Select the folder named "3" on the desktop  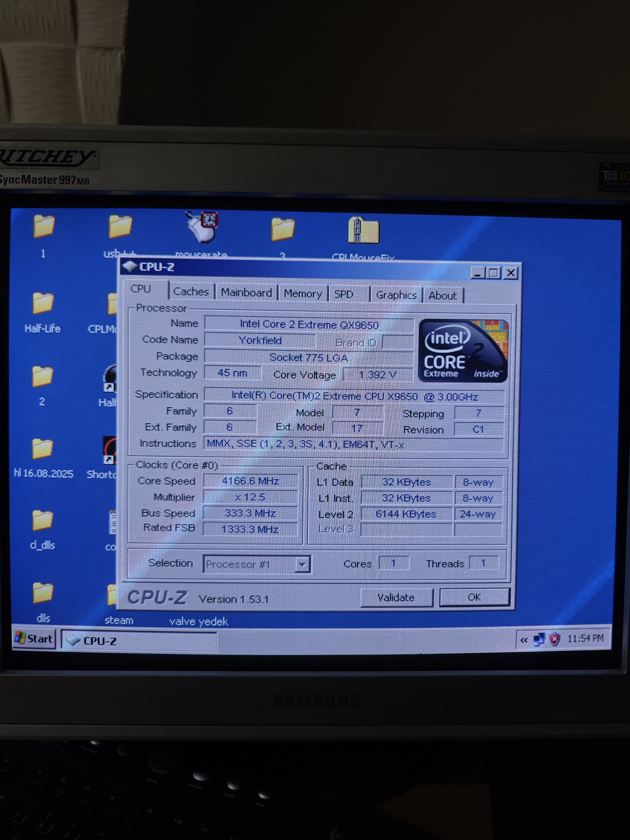coord(283,229)
